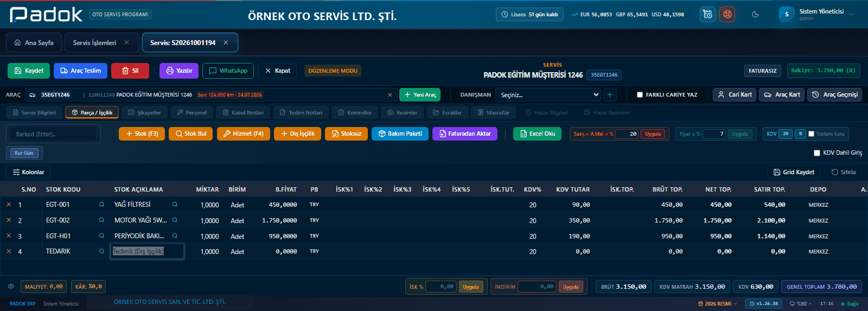Close the Servis: S20261001194 tab
Viewport: 868px width, 311px height.
click(x=226, y=42)
